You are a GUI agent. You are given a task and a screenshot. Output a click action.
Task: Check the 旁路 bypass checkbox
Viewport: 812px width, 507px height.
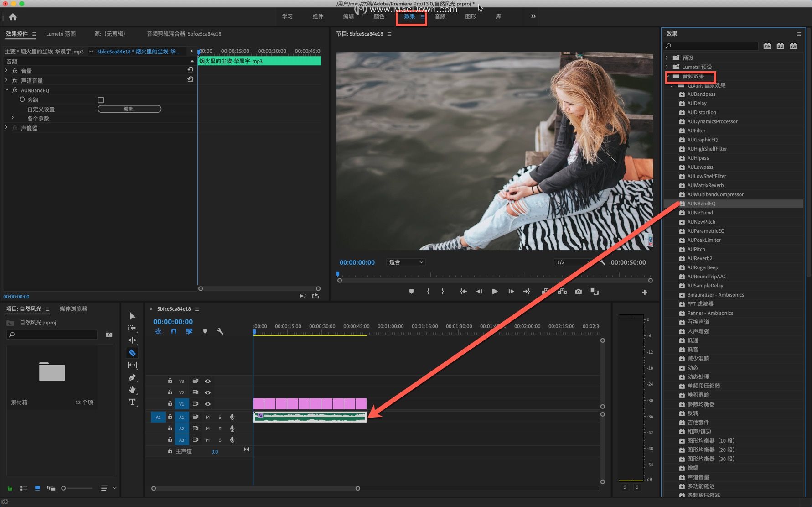pyautogui.click(x=101, y=100)
